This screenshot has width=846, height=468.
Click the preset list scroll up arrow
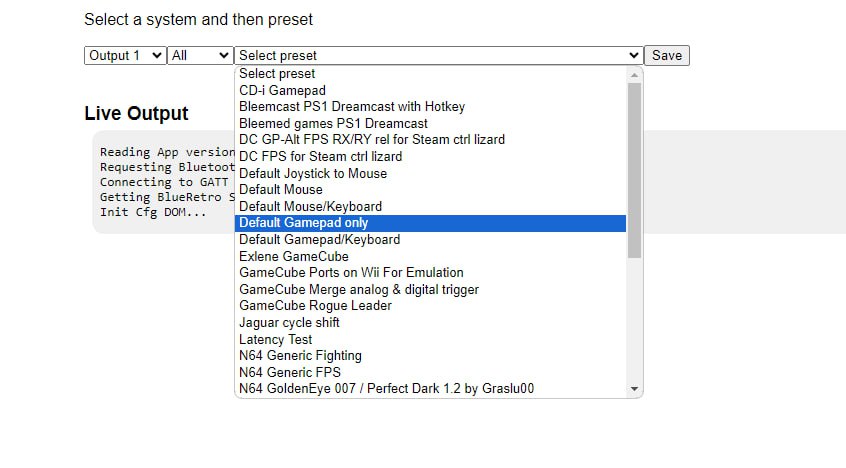click(634, 75)
